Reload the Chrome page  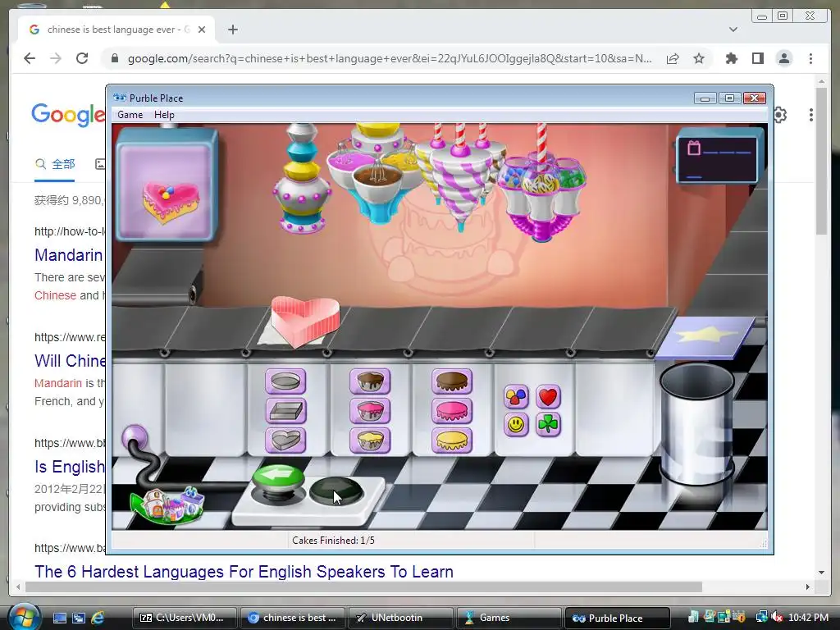tap(82, 58)
